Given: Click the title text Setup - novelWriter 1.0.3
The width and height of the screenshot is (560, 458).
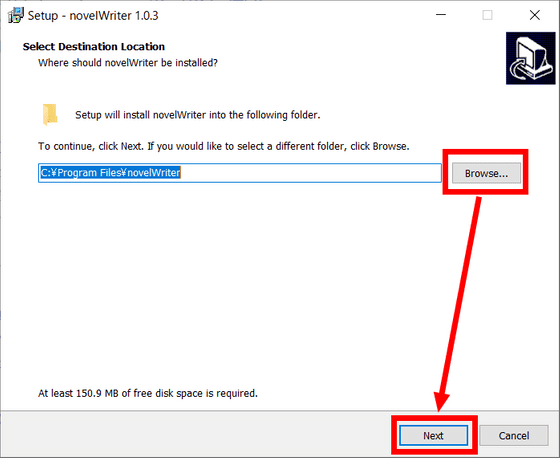Looking at the screenshot, I should [93, 16].
